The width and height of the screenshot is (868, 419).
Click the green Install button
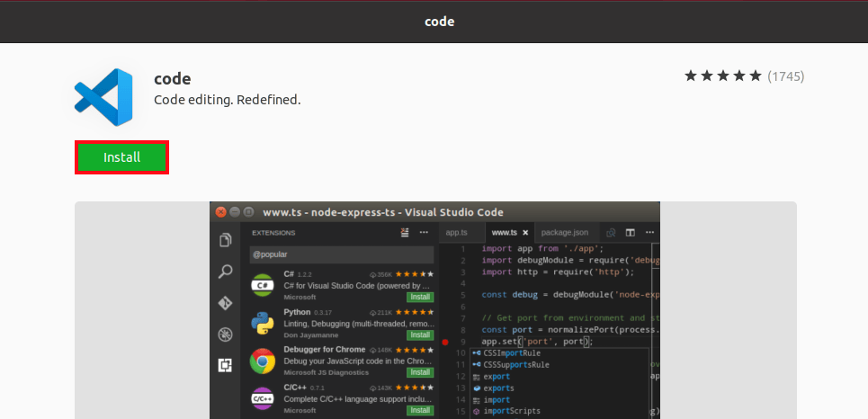point(121,157)
